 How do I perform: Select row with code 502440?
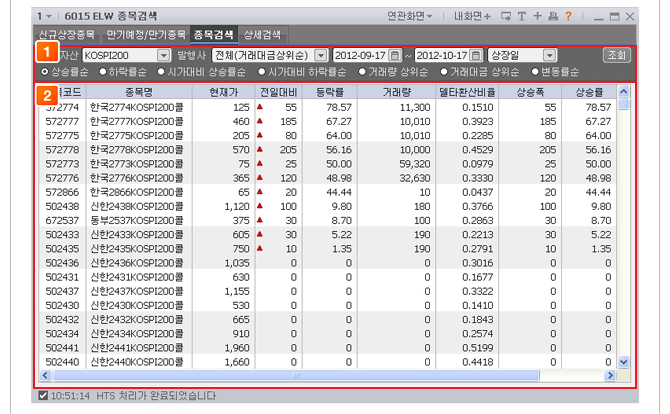tap(328, 362)
